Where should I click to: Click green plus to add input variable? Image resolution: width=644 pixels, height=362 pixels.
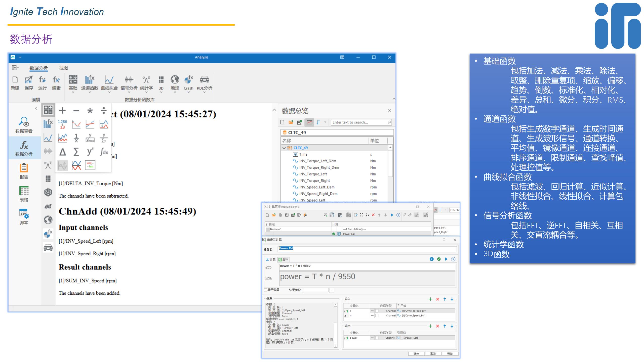[x=430, y=299]
